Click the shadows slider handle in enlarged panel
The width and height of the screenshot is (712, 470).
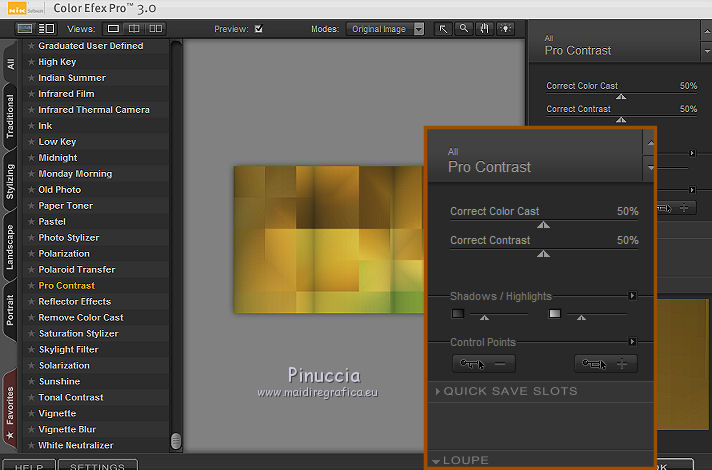[x=485, y=317]
